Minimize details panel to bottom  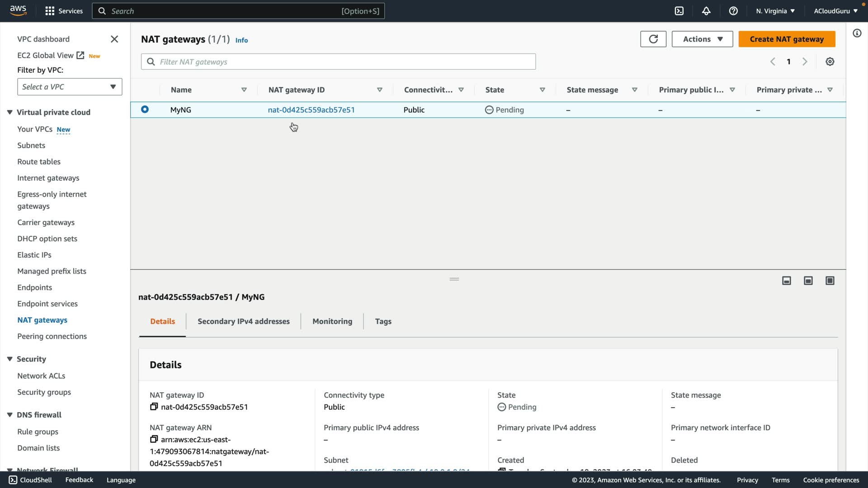point(786,281)
